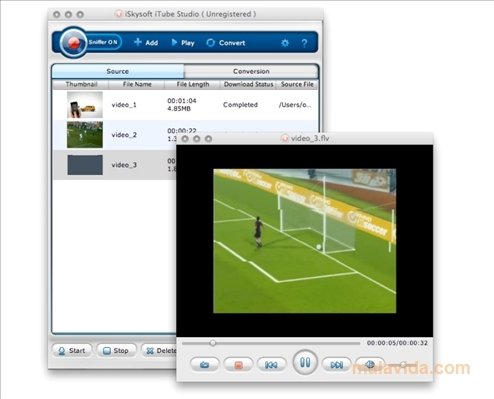Click the Stop button
494x399 pixels.
coord(116,351)
